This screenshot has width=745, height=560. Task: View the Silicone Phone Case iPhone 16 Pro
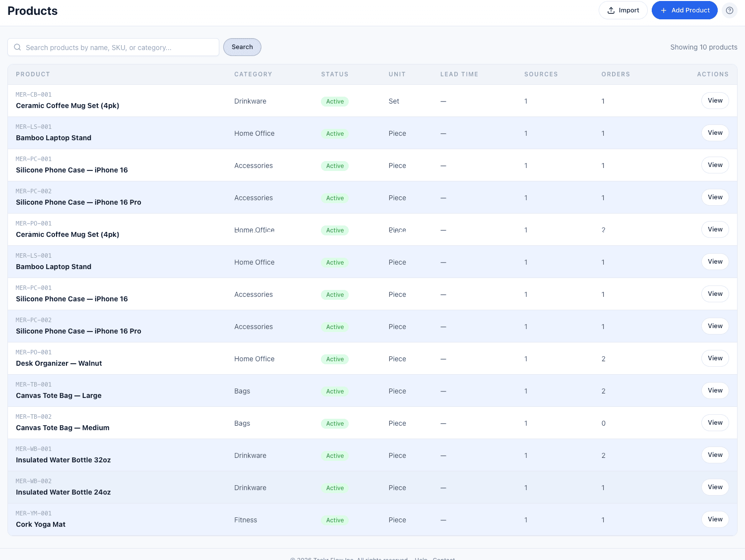(x=715, y=197)
